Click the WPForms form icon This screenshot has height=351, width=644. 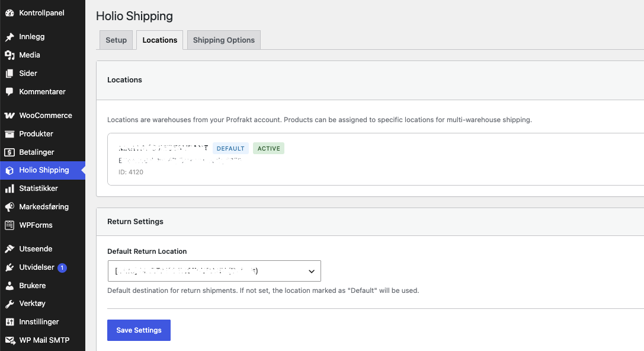(x=9, y=225)
